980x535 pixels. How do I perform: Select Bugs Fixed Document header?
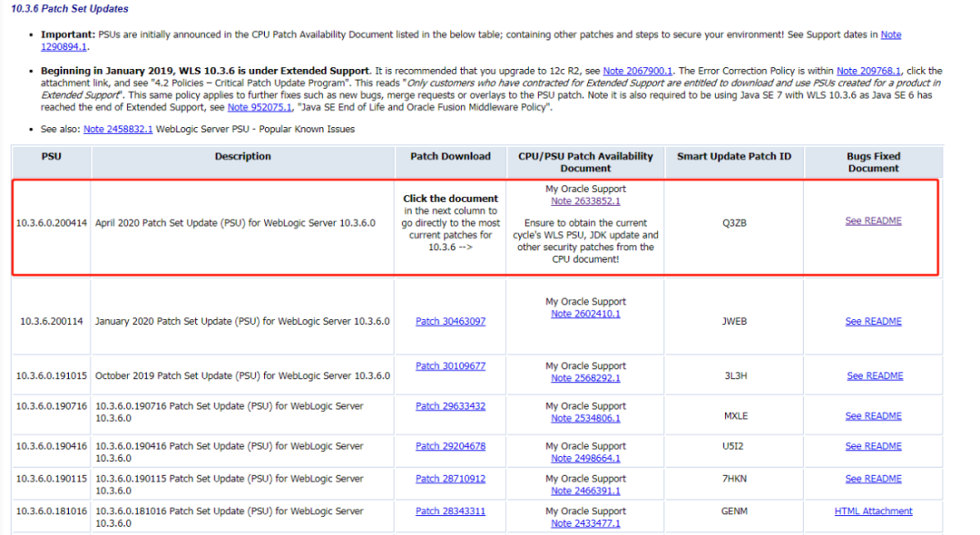873,162
